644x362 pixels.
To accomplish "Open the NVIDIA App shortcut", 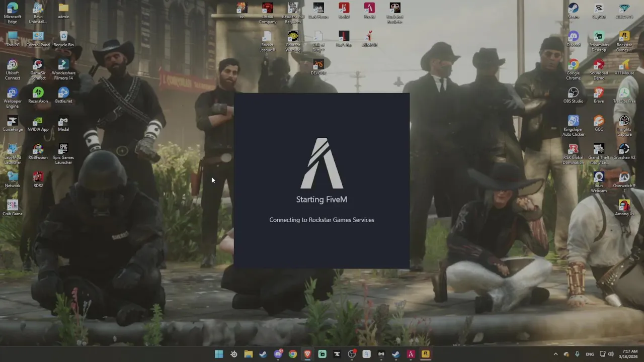I will pos(38,124).
